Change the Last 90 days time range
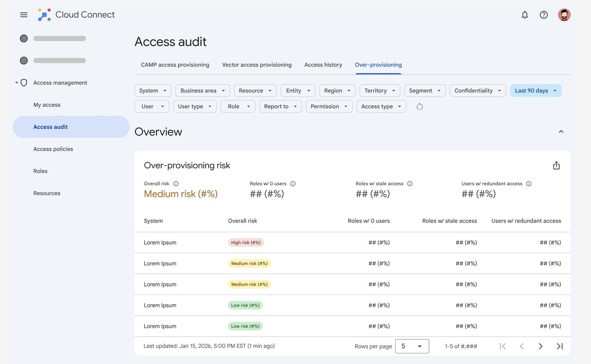 point(536,90)
